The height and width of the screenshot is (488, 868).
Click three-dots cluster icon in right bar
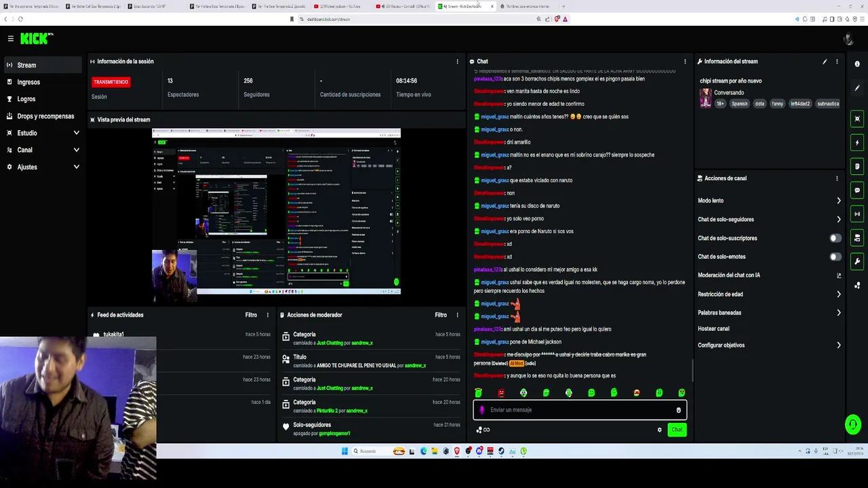point(857,285)
